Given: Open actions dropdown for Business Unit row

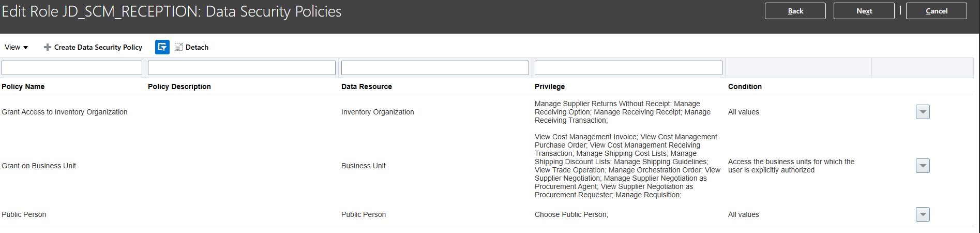Looking at the screenshot, I should point(923,166).
